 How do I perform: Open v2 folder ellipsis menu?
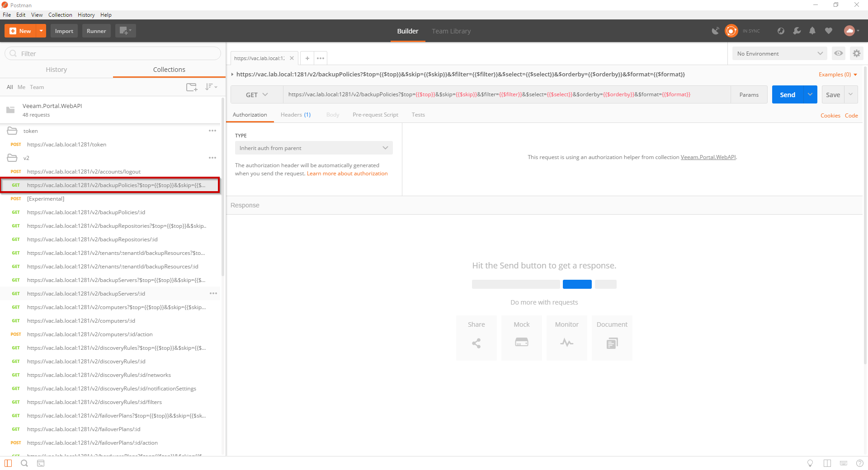212,158
